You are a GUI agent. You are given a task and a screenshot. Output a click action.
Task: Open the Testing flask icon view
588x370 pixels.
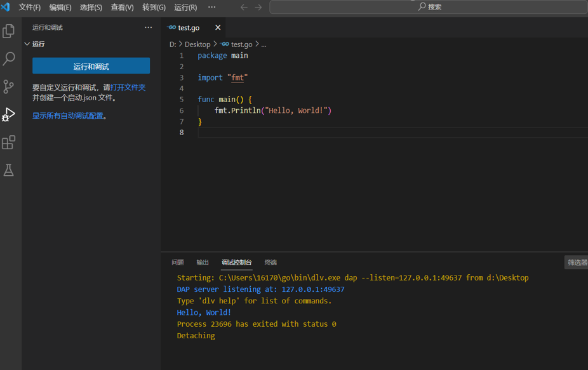(x=9, y=170)
